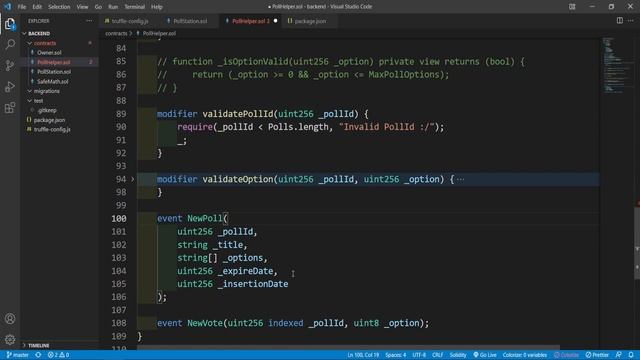Click the feedback icon in status bar
Screen dimensions: 640x360
point(618,355)
